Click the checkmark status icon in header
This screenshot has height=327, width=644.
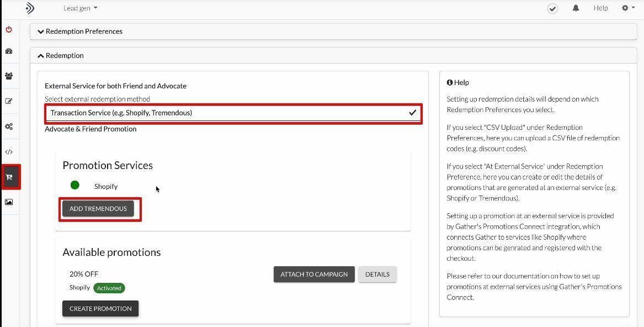tap(552, 8)
